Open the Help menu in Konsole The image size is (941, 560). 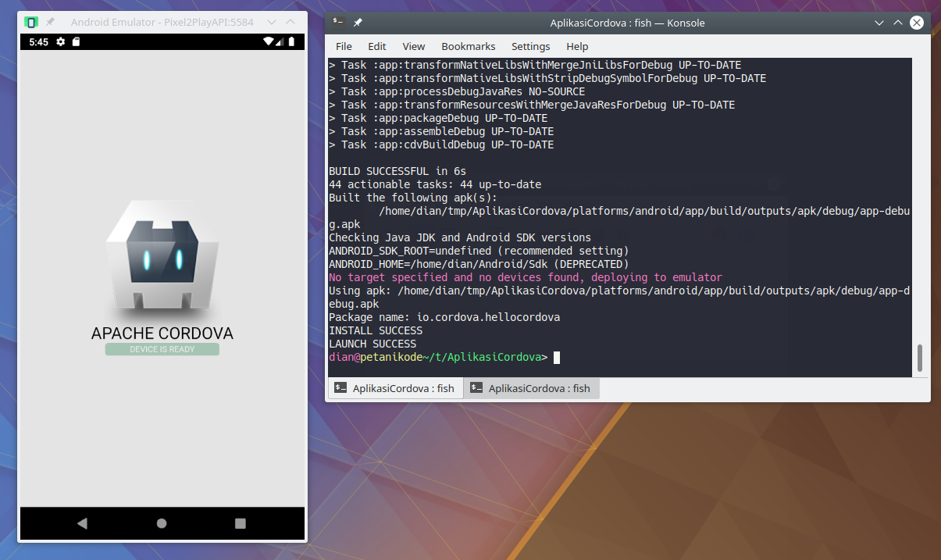577,46
